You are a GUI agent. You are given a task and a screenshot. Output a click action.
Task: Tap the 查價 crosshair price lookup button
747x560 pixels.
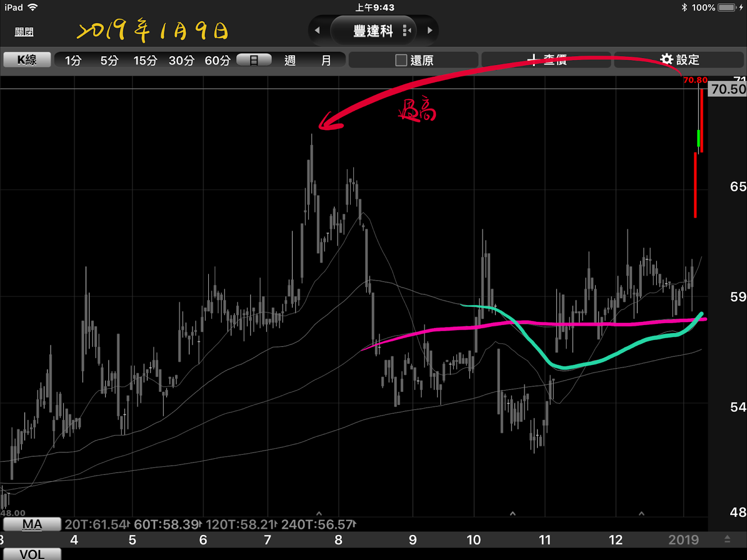[546, 60]
